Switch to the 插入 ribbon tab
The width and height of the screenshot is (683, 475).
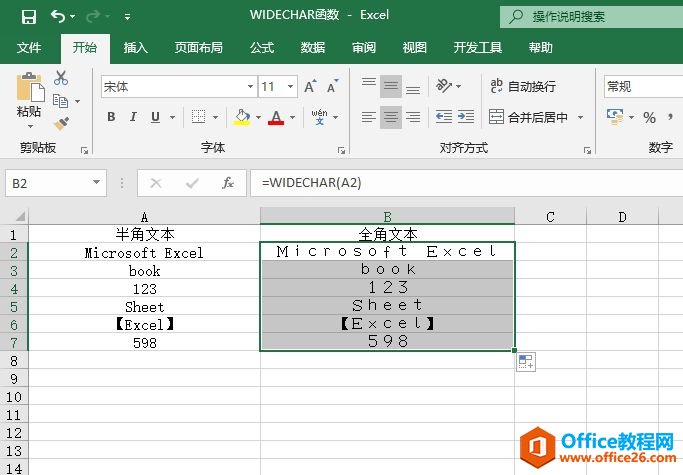tap(135, 48)
